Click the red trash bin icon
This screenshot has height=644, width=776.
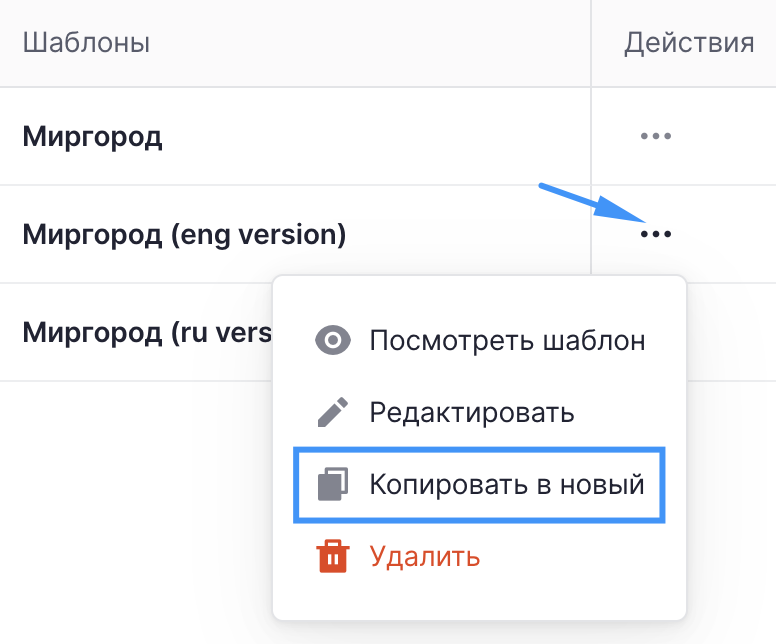(333, 556)
